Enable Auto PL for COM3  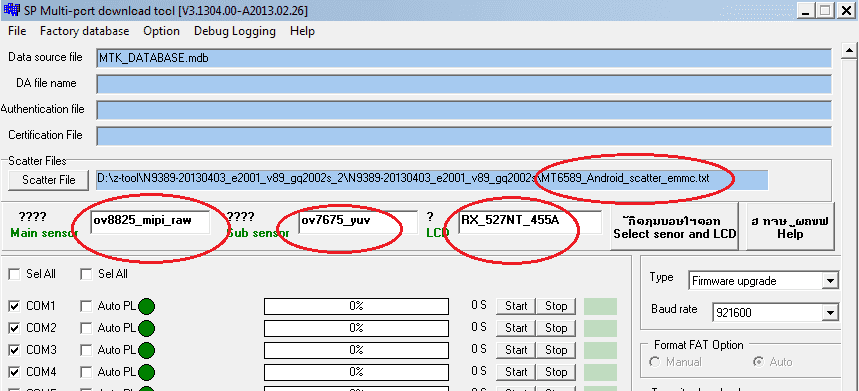[x=86, y=350]
